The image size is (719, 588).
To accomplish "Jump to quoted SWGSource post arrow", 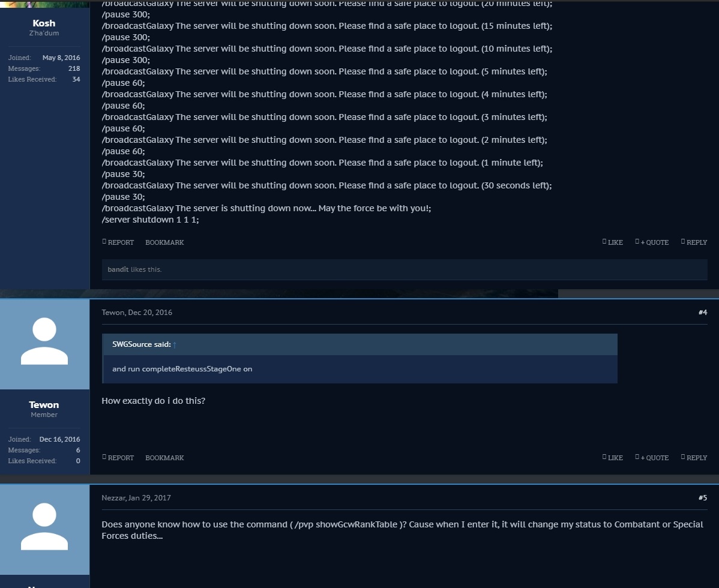I will point(174,344).
